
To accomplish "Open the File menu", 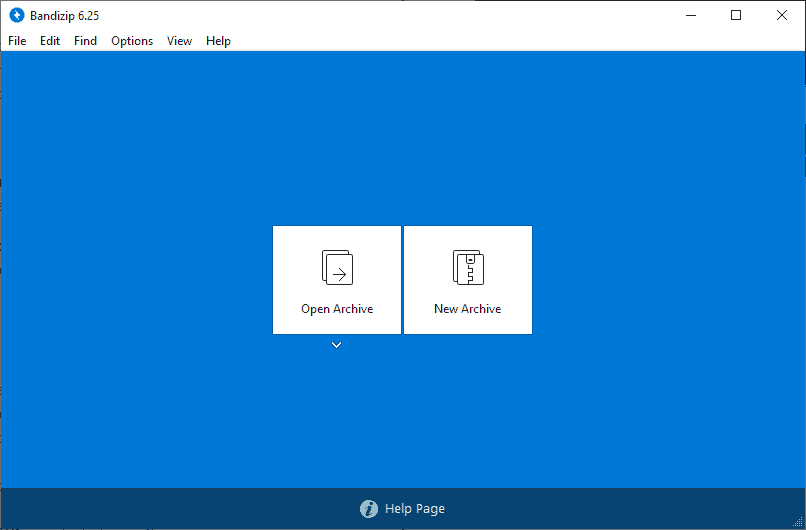I will point(17,41).
